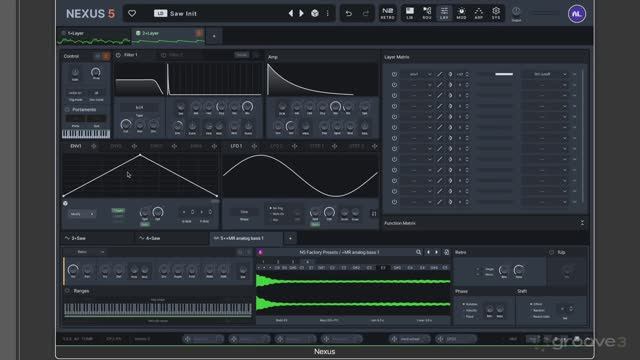640x360 pixels.
Task: Click the randomize dice icon
Action: pyautogui.click(x=315, y=13)
